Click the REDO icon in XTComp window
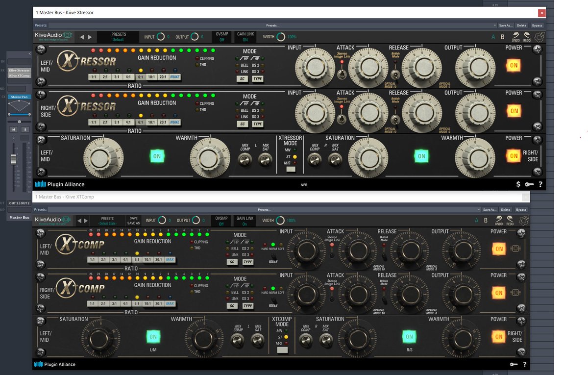 point(511,220)
